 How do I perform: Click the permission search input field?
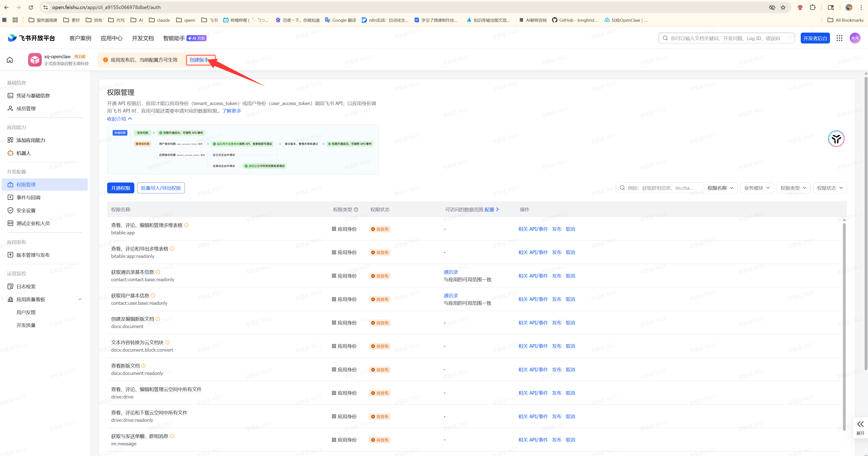pyautogui.click(x=660, y=188)
